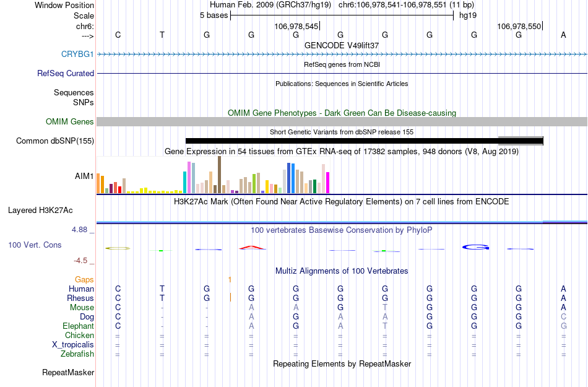Click the magenta GTEx bar at chart end
588x387 pixels.
coord(328,183)
